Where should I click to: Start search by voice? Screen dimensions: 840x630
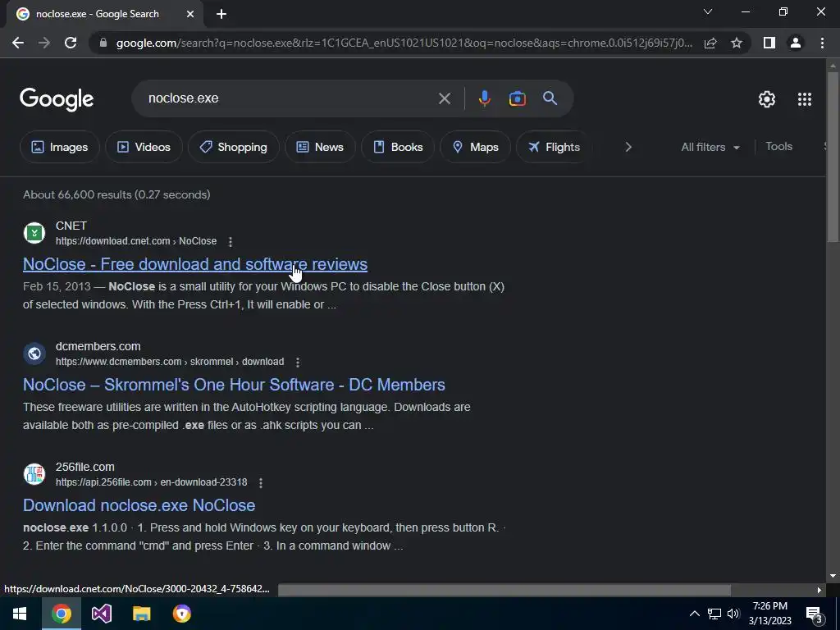click(x=484, y=98)
